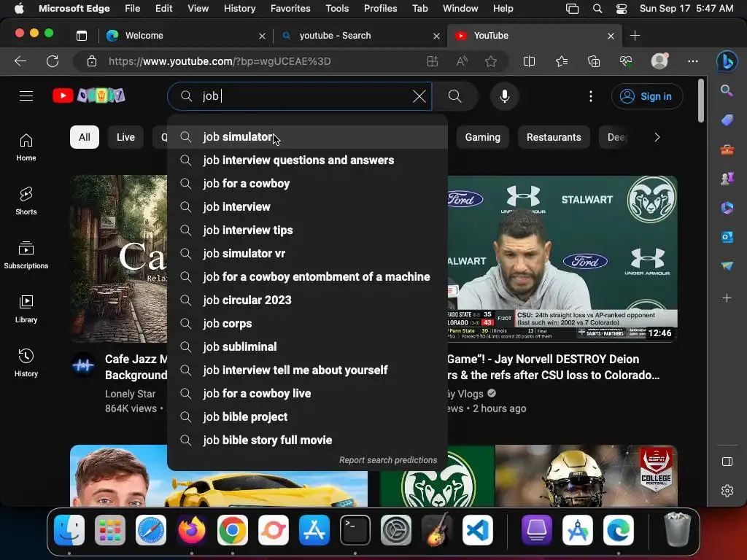The width and height of the screenshot is (747, 560).
Task: Click the Jay Norvell video thumbnail
Action: 562,259
